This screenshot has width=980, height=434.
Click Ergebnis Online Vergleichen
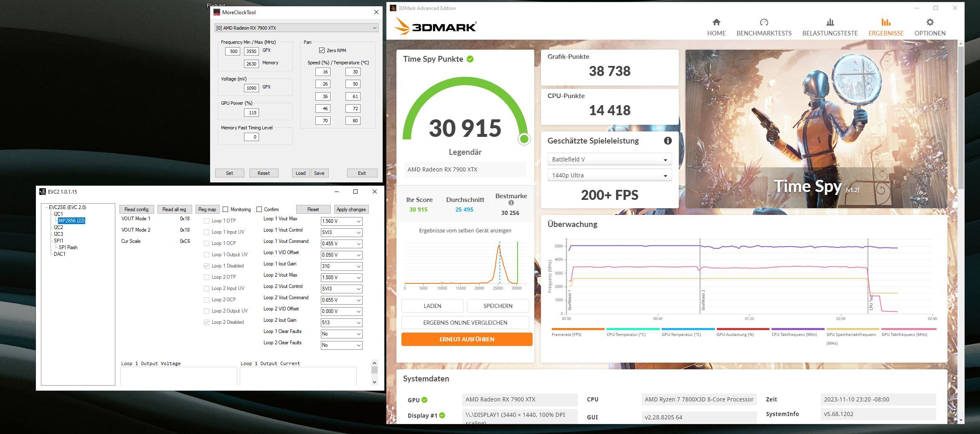(x=465, y=323)
